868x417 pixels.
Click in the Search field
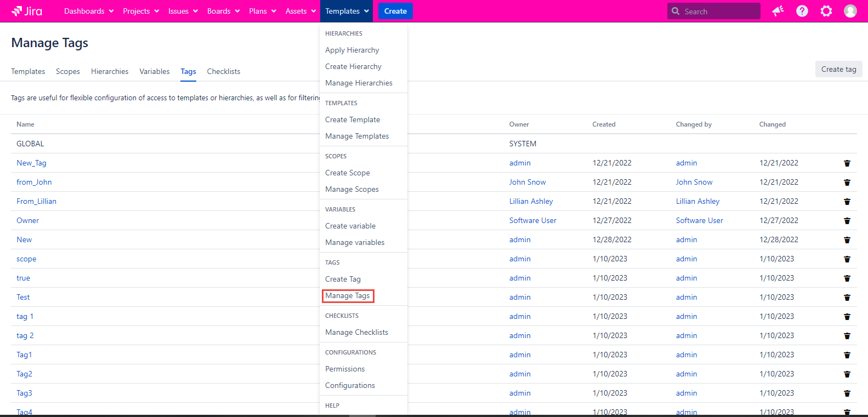point(718,11)
